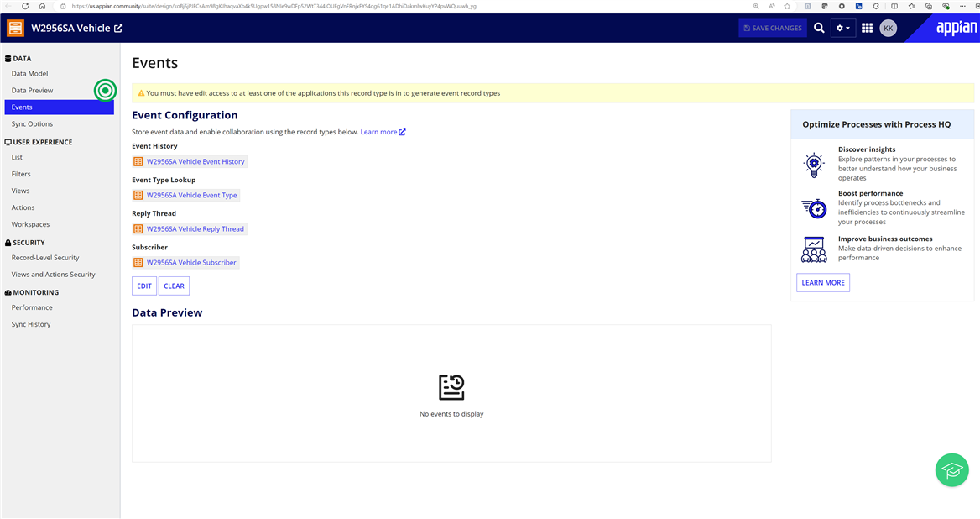Open the Filters section
The width and height of the screenshot is (980, 519).
click(21, 175)
